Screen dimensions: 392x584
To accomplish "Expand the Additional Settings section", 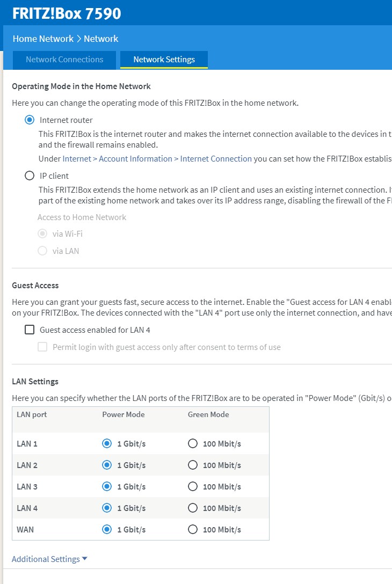I will [x=46, y=559].
